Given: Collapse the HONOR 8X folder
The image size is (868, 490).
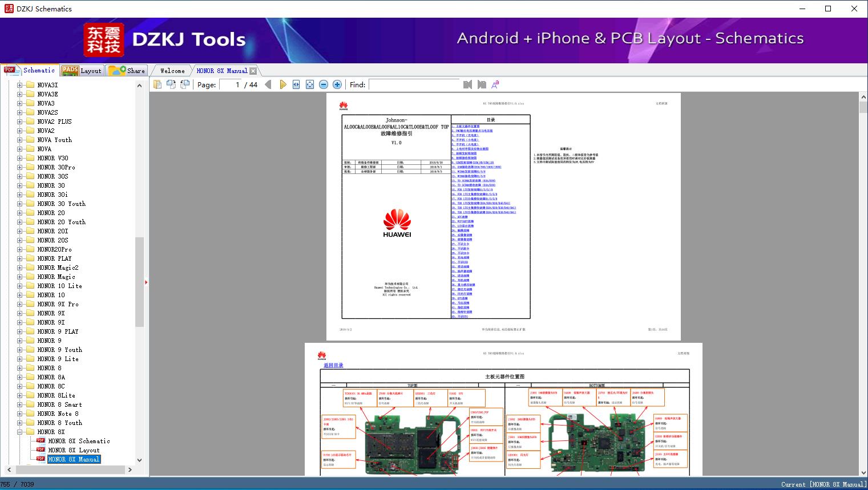Looking at the screenshot, I should 20,432.
